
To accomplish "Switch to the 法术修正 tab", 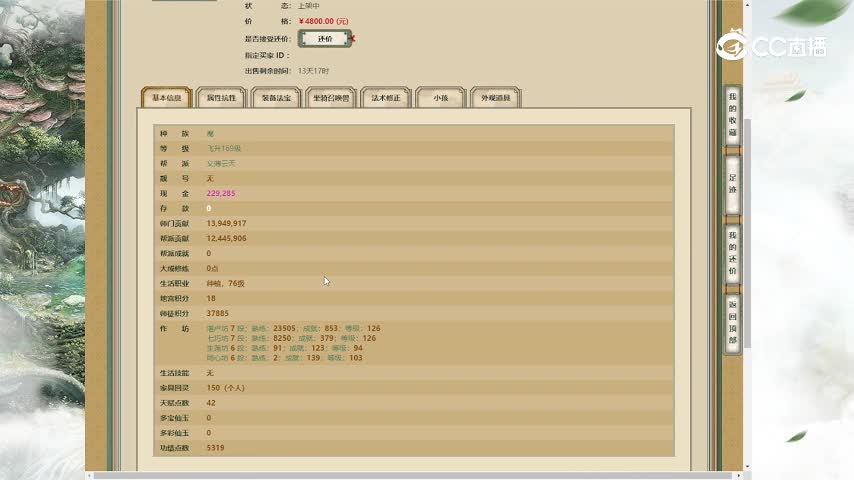I will tap(386, 98).
